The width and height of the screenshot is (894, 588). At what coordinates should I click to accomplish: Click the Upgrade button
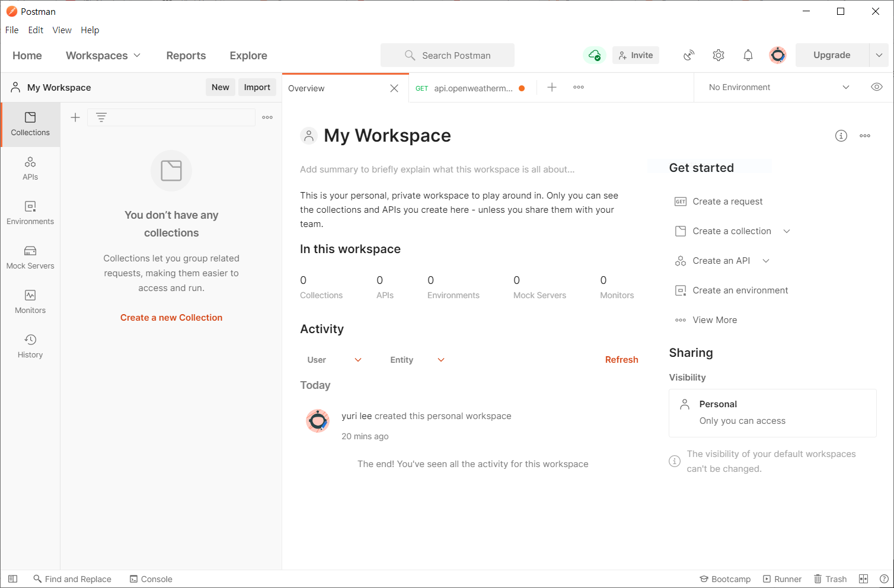pyautogui.click(x=832, y=55)
